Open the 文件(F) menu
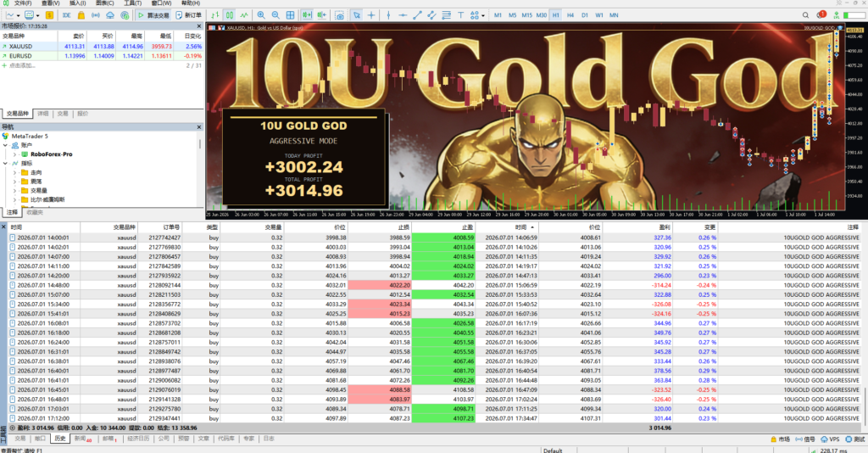The width and height of the screenshot is (868, 453). (22, 3)
